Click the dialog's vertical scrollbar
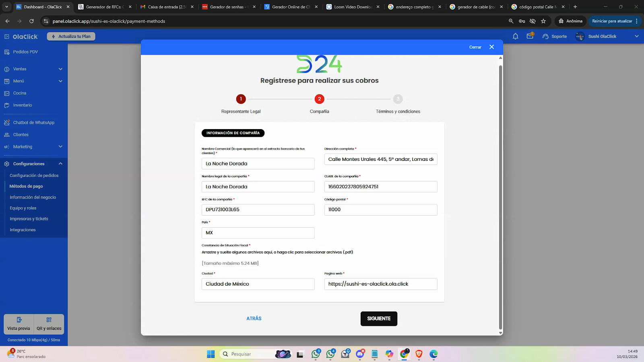This screenshot has width=644, height=362. pos(500,193)
